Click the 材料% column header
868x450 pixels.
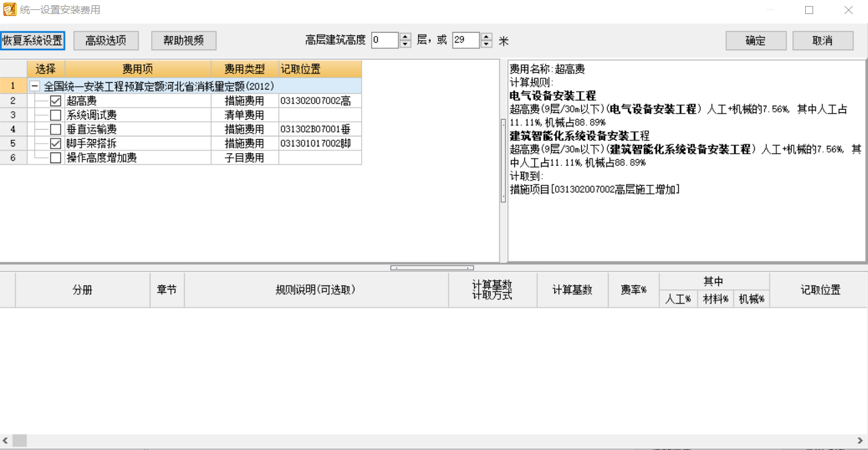click(716, 300)
